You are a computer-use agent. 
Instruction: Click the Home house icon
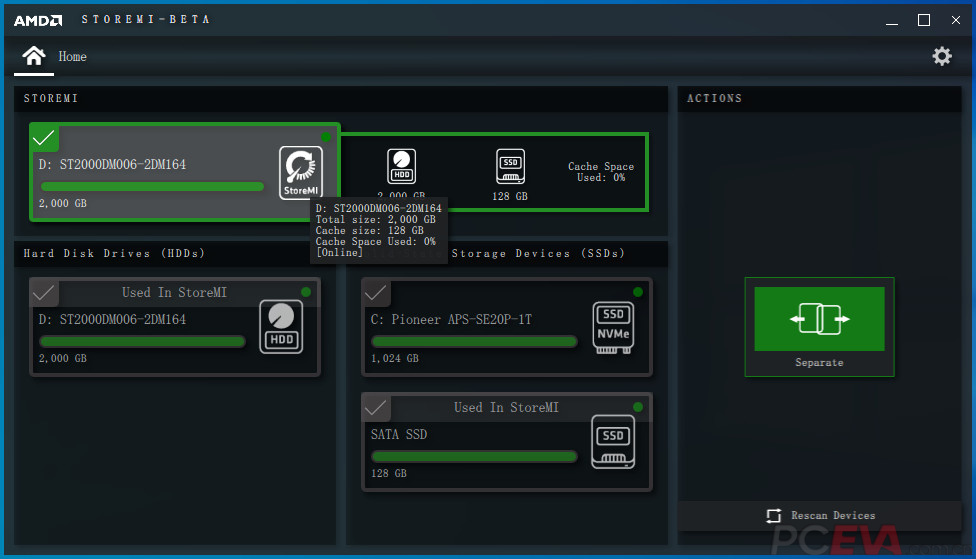click(x=34, y=56)
